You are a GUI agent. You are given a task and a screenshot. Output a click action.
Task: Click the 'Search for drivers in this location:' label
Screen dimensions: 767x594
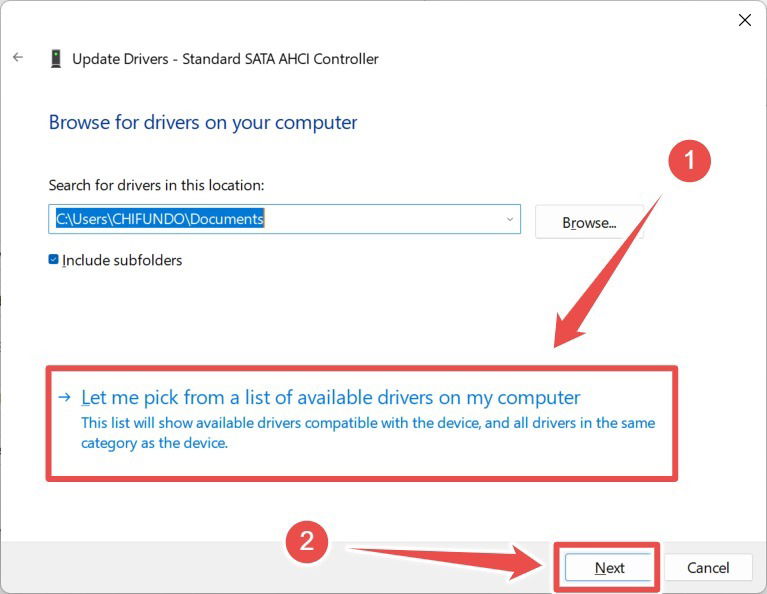pyautogui.click(x=156, y=185)
